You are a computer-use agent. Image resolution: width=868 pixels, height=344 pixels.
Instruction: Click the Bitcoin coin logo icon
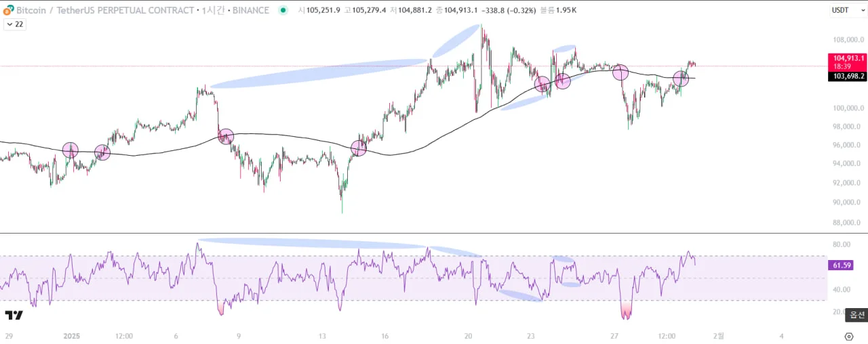tap(8, 10)
